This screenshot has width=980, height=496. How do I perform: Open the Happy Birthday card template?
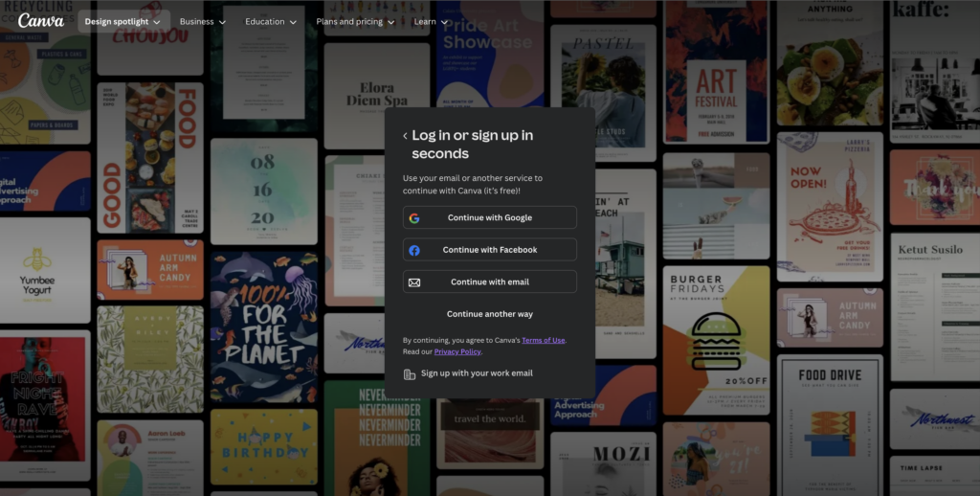pos(264,447)
